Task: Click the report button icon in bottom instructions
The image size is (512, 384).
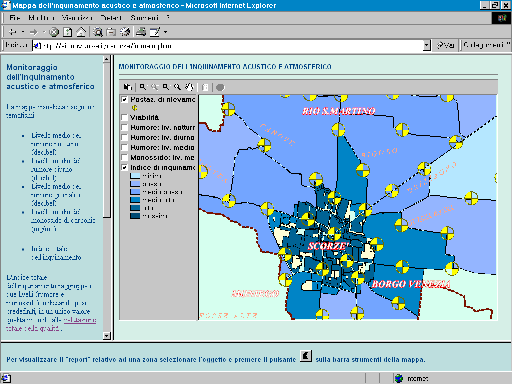Action: [x=306, y=356]
